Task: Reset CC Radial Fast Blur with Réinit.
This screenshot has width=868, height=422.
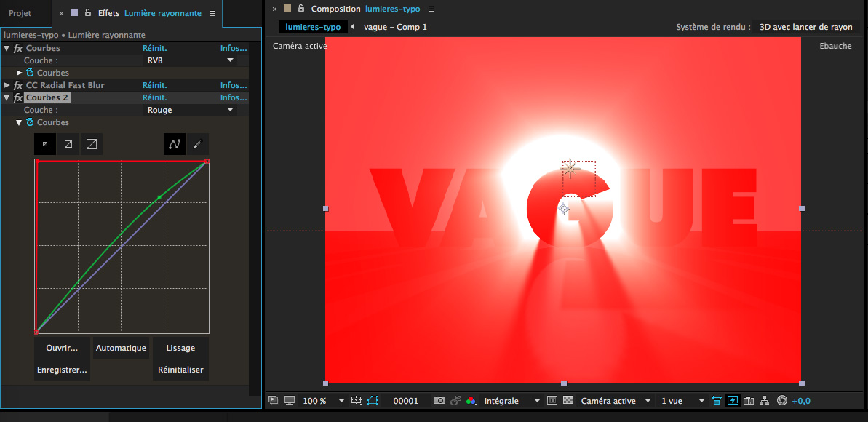Action: coord(154,85)
